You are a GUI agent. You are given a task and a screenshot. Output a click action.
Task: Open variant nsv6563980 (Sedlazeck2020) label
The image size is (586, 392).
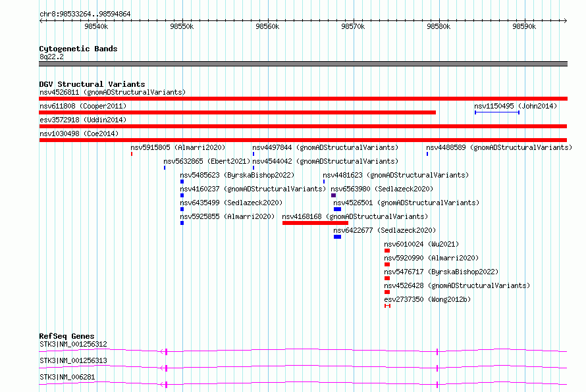pos(382,189)
